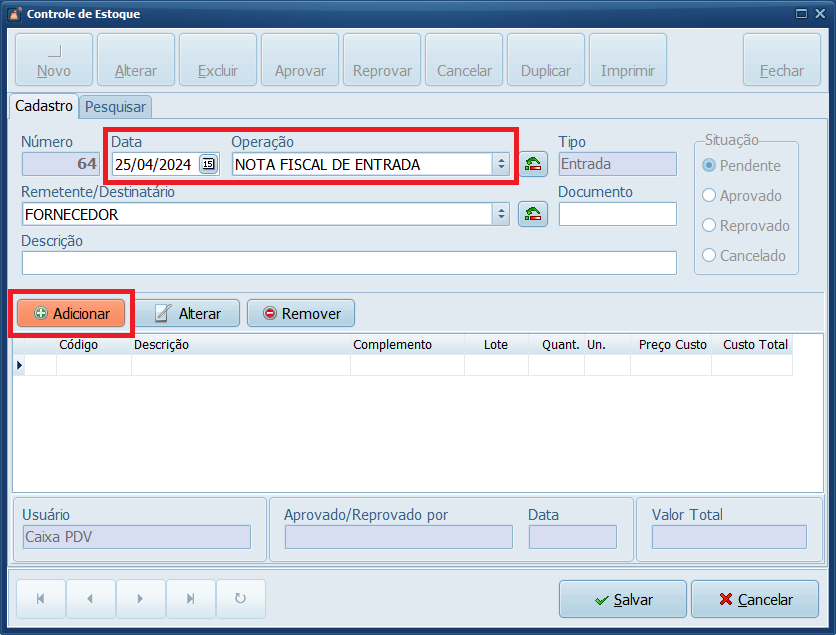The width and height of the screenshot is (836, 635).
Task: Click the lookup icon next to Operação
Action: point(533,165)
